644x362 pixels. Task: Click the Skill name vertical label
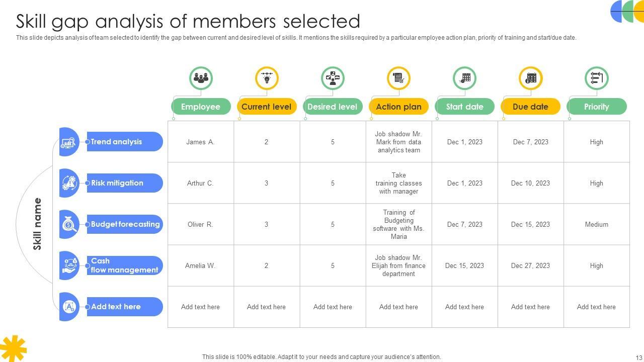tap(38, 224)
